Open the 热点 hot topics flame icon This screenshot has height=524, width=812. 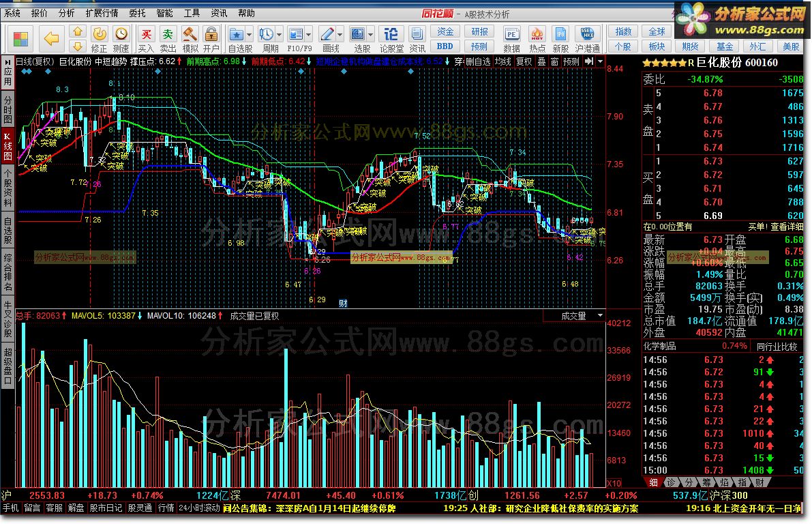point(537,34)
